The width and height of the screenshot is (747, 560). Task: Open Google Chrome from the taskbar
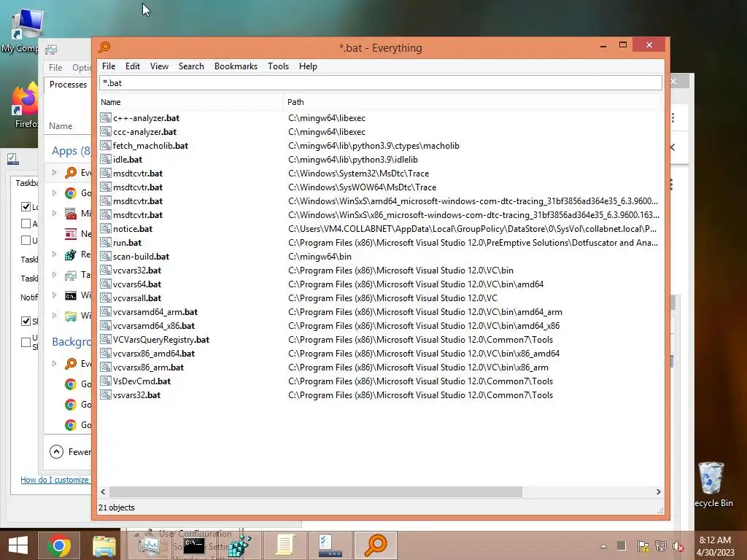click(x=59, y=545)
